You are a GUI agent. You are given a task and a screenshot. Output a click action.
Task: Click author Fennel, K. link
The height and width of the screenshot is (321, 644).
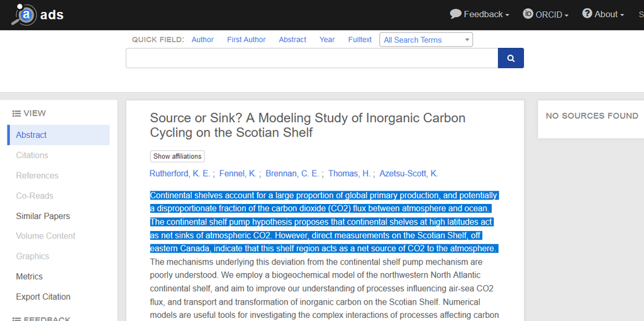click(x=238, y=174)
